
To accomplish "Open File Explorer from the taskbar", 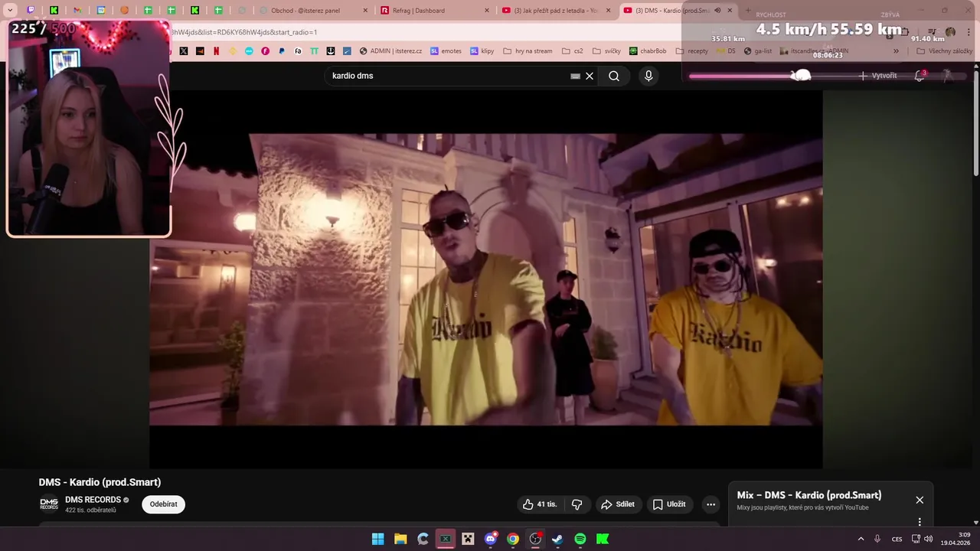I will (x=400, y=539).
